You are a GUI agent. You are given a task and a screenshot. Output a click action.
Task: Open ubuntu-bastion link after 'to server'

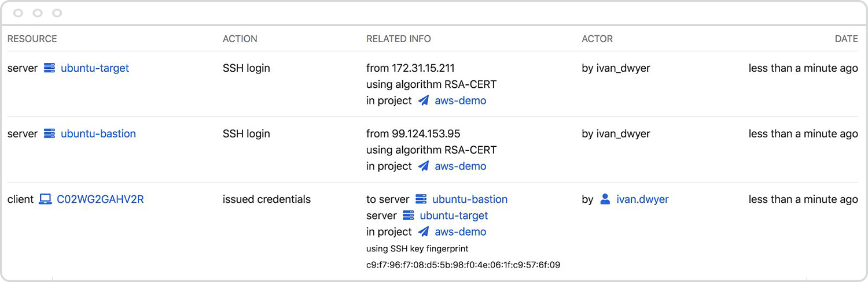pos(470,199)
